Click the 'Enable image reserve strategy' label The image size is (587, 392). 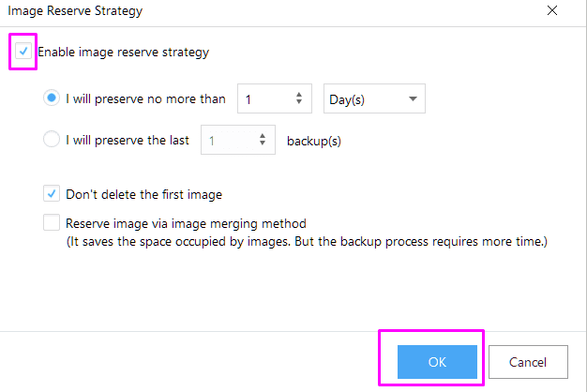(x=124, y=52)
